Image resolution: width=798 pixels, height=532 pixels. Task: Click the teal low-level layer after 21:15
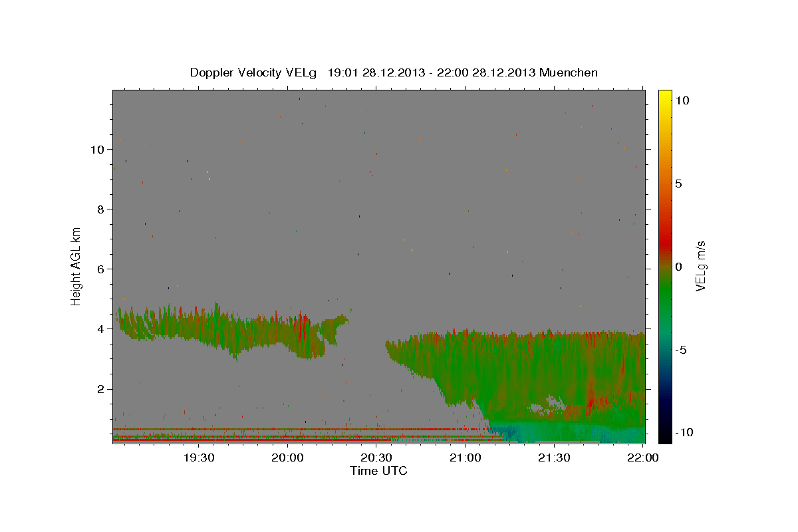572,431
